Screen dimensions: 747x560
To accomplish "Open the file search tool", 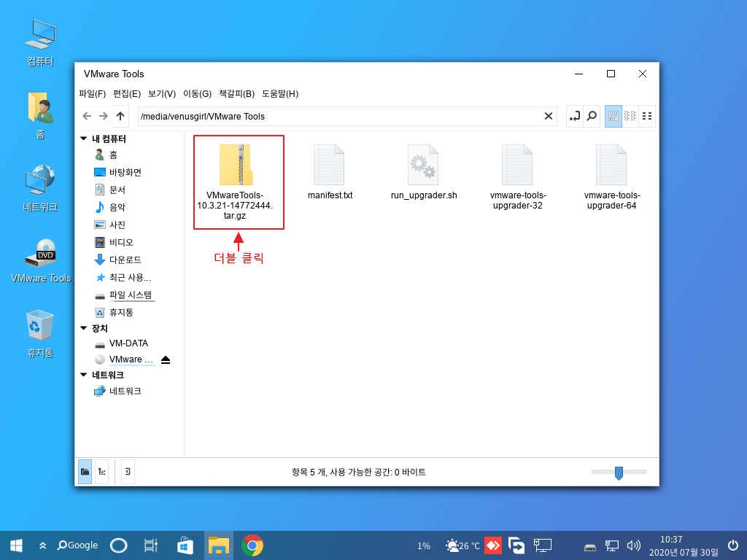I will click(x=591, y=116).
